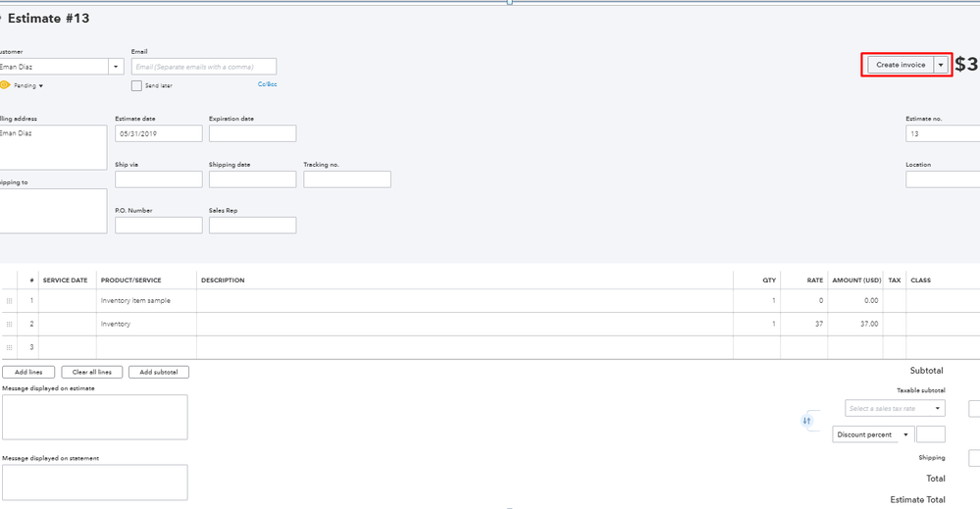Edit the Shipping to box
The height and width of the screenshot is (509, 980).
coord(53,211)
